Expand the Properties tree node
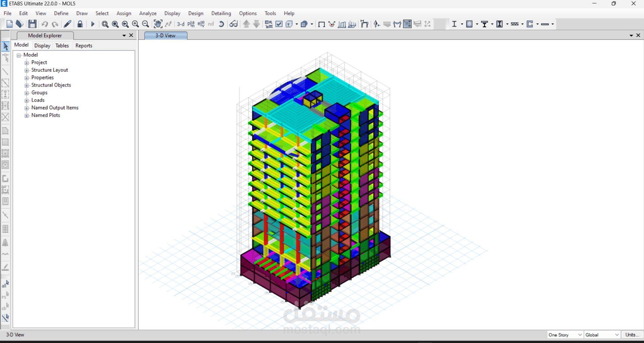The image size is (644, 343). pyautogui.click(x=27, y=78)
